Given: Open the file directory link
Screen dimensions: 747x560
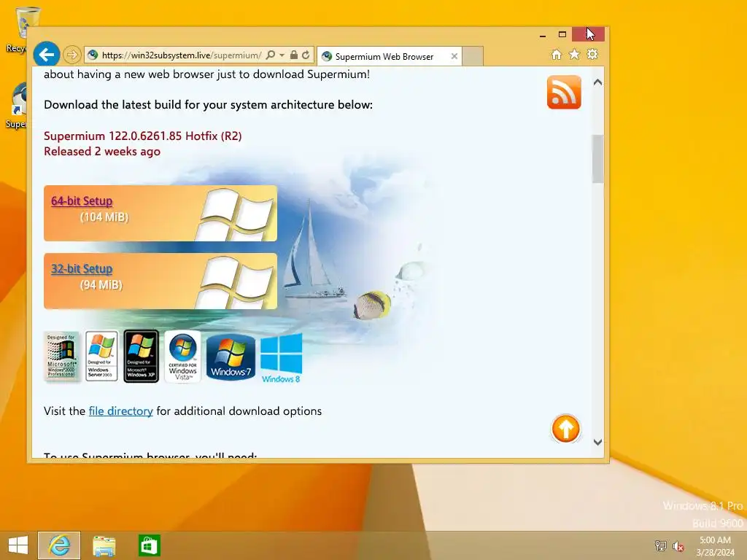Looking at the screenshot, I should [120, 411].
